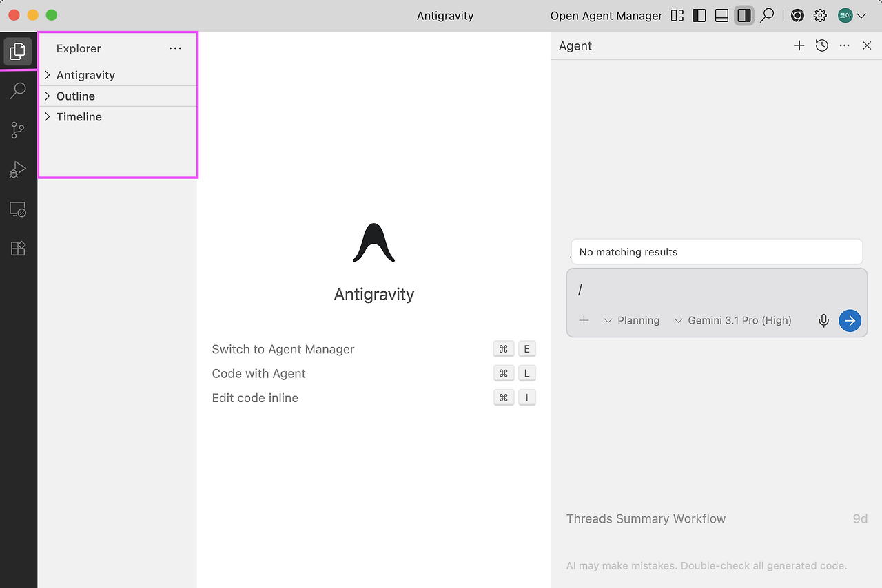882x588 pixels.
Task: Start a new conversation with plus icon in Agent header
Action: (x=799, y=45)
